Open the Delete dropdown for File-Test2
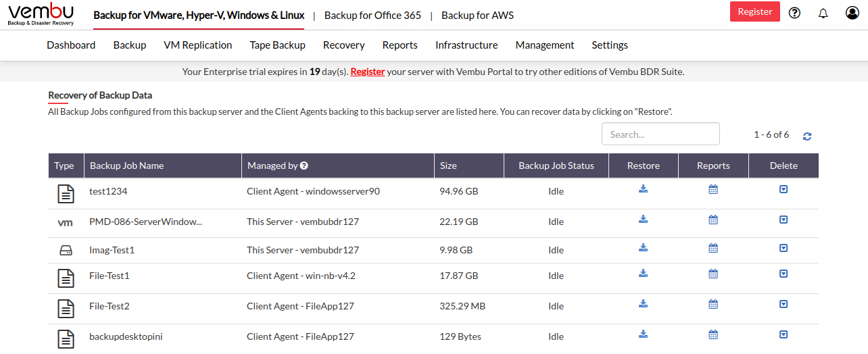Image resolution: width=868 pixels, height=354 pixels. (783, 303)
